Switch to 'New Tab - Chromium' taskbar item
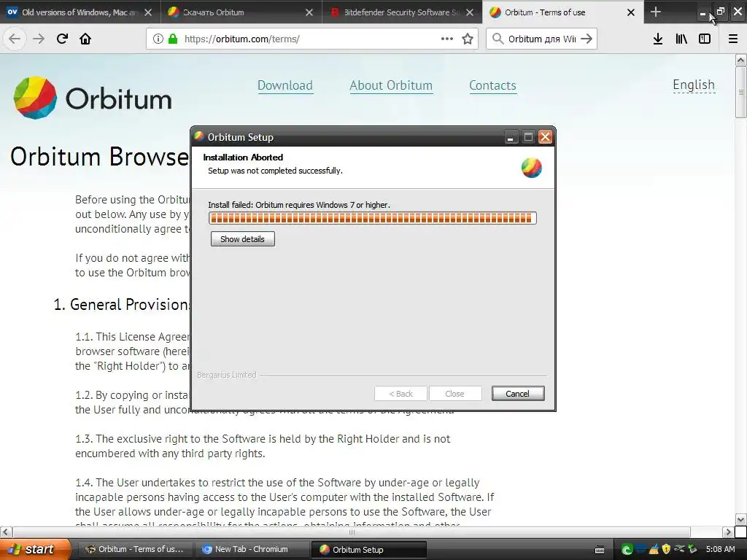This screenshot has height=560, width=747. click(x=252, y=550)
